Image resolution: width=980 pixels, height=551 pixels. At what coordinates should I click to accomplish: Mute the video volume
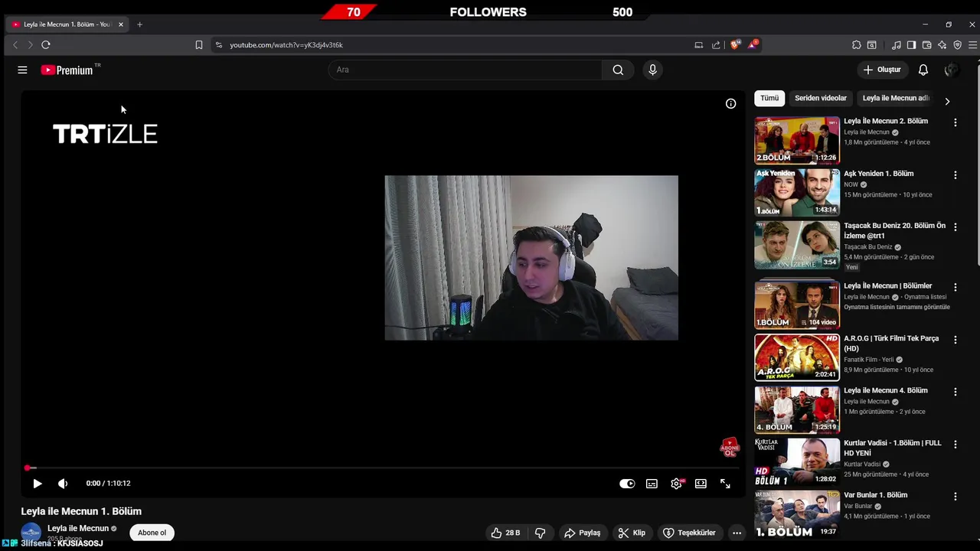[x=63, y=484]
